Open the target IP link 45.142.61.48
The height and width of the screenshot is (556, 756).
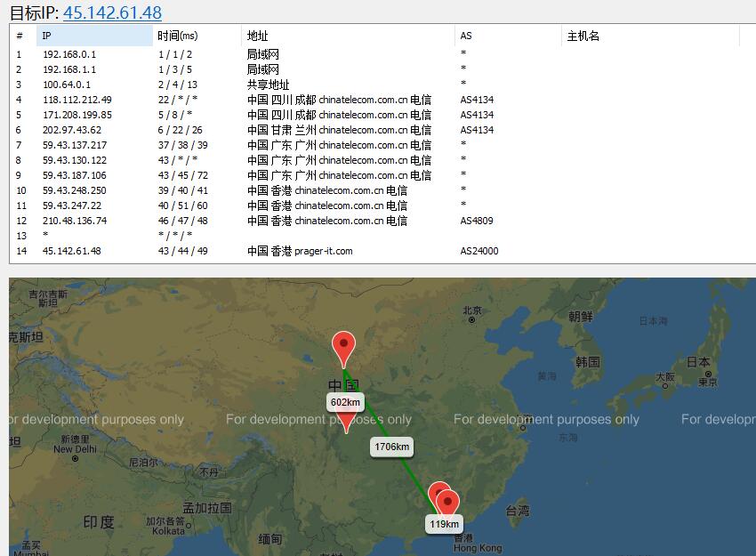tap(112, 12)
